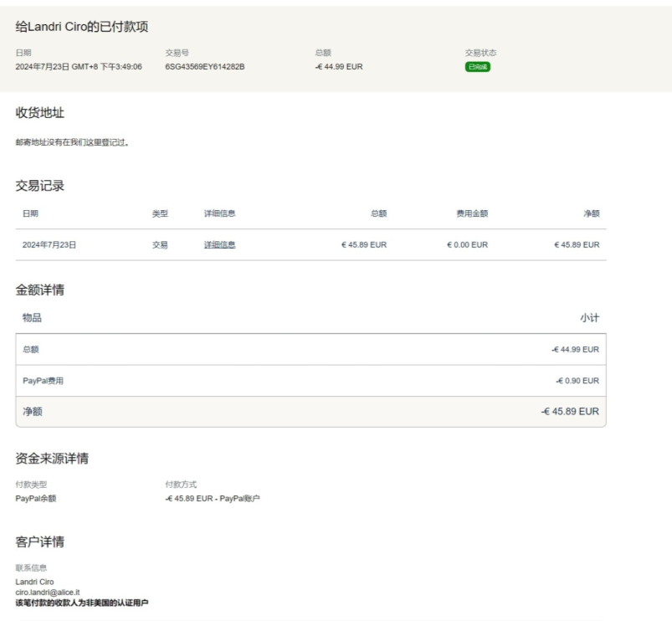672x621 pixels.
Task: Open the 详细信息 link in the transaction row
Action: [219, 245]
